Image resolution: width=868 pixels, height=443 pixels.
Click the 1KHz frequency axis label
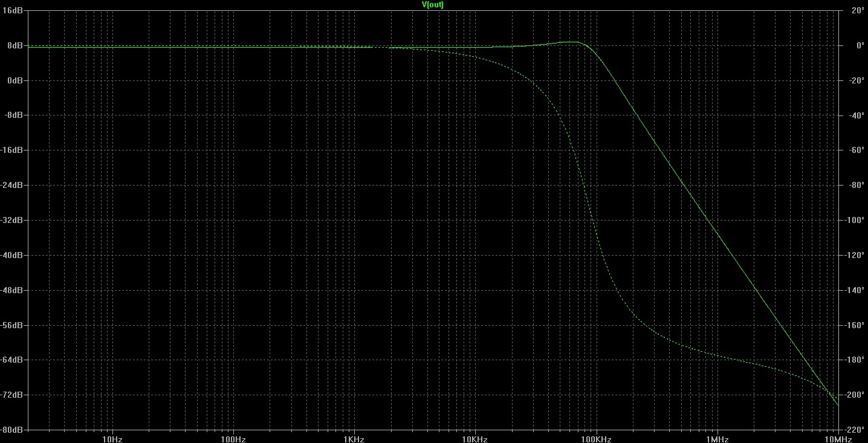tap(354, 439)
